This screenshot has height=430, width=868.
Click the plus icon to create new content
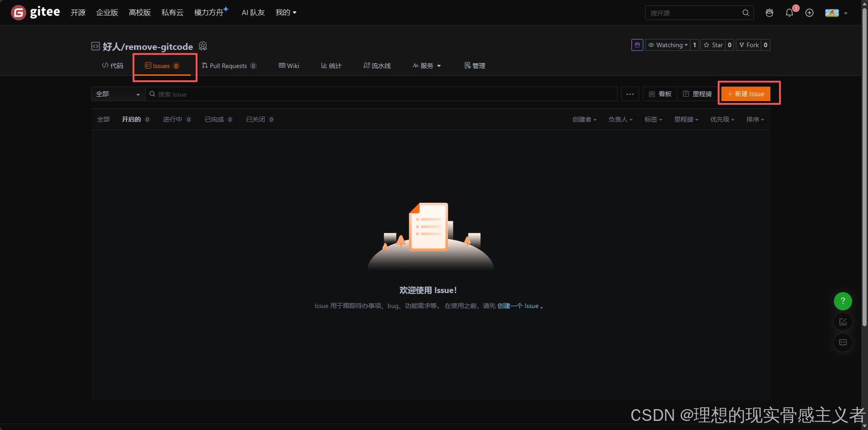(809, 13)
